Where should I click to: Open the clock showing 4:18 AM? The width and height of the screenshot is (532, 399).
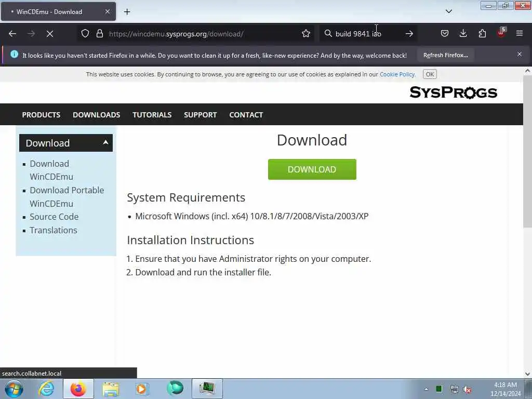(x=505, y=389)
